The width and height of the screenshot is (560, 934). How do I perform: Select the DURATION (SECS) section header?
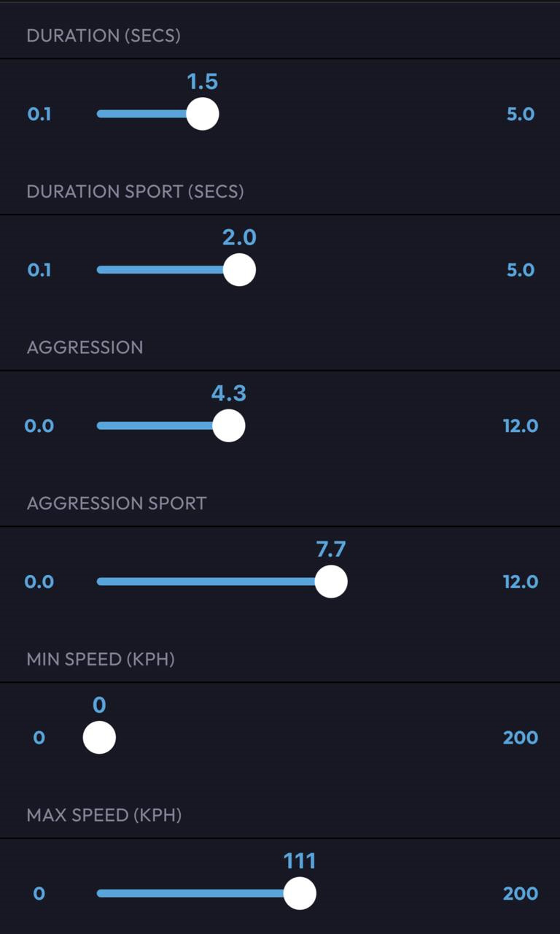[104, 35]
